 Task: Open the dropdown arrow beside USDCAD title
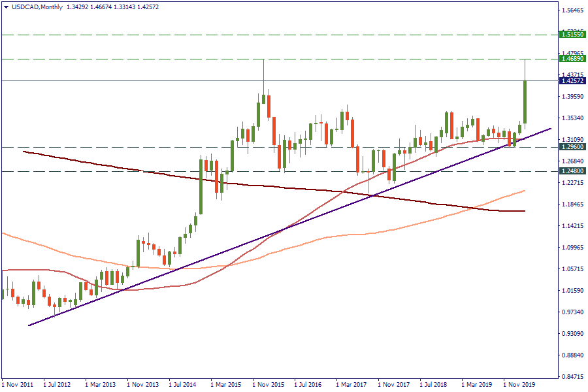6,7
